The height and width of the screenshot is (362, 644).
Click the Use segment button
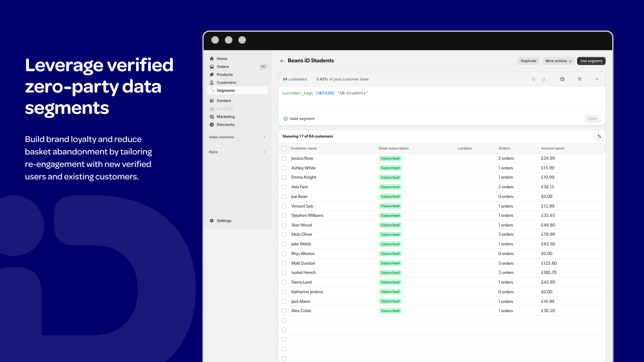coord(591,61)
